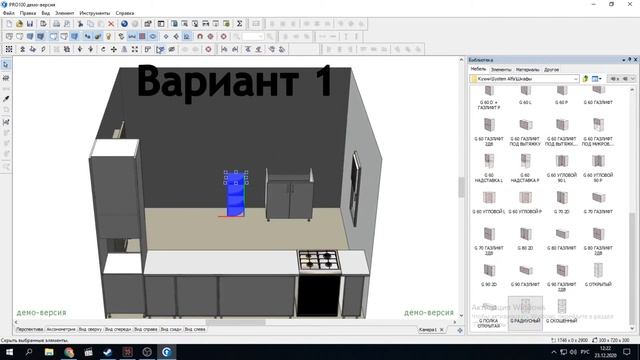Viewport: 640px width, 360px height.
Task: Click the move cross-arrows icon in third toolbar
Action: click(x=113, y=49)
